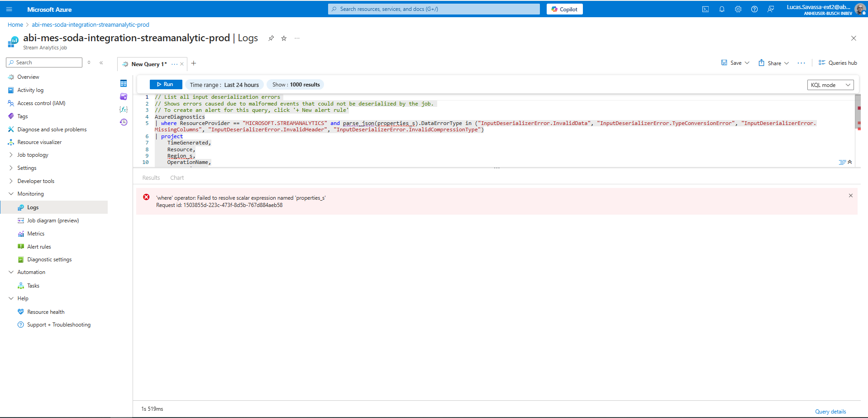868x418 pixels.
Task: Collapse the Help section
Action: [x=23, y=298]
